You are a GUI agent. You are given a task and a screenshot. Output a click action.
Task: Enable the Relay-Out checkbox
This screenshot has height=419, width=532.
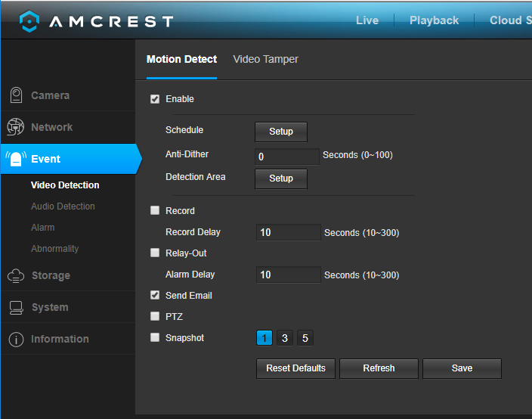point(155,253)
